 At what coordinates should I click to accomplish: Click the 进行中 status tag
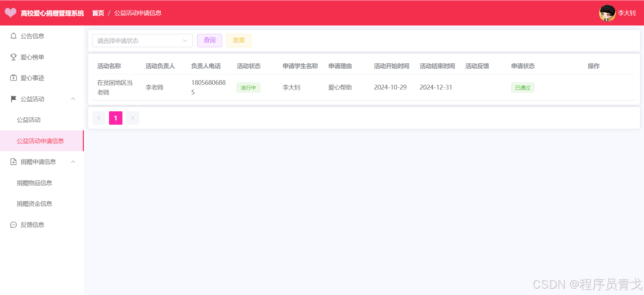tap(249, 87)
